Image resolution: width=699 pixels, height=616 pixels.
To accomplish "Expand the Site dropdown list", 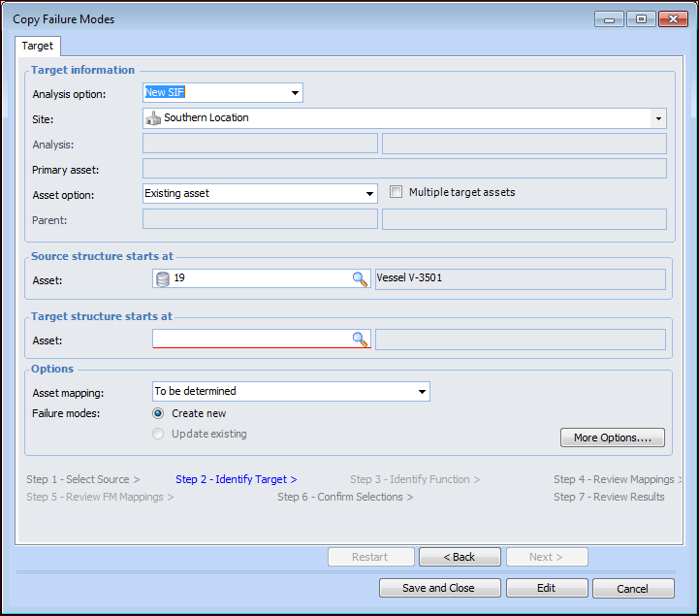I will (658, 118).
